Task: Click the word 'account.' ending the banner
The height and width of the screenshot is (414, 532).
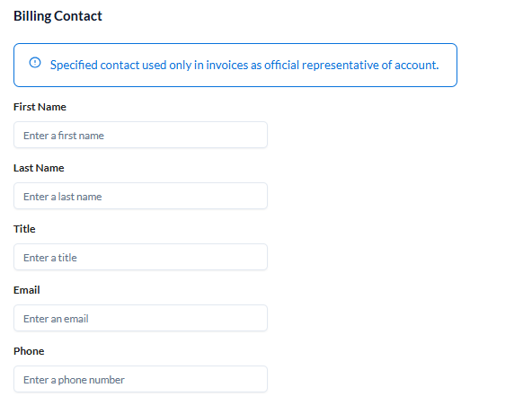Action: tap(417, 65)
